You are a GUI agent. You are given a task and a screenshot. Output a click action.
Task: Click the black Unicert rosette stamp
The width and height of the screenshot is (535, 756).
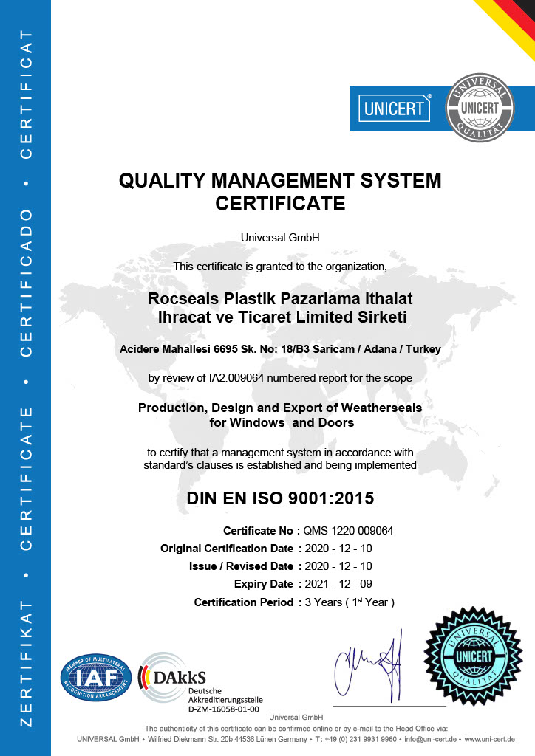point(473,656)
